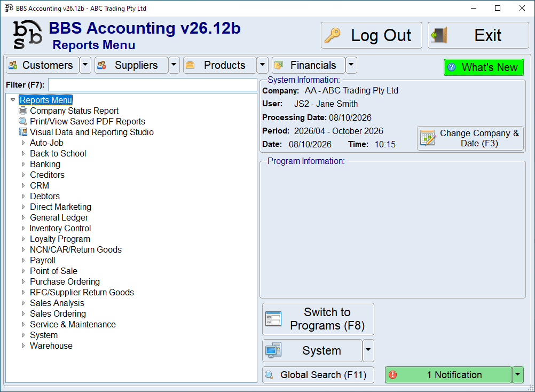Expand the General Ledger tree node

click(x=23, y=217)
